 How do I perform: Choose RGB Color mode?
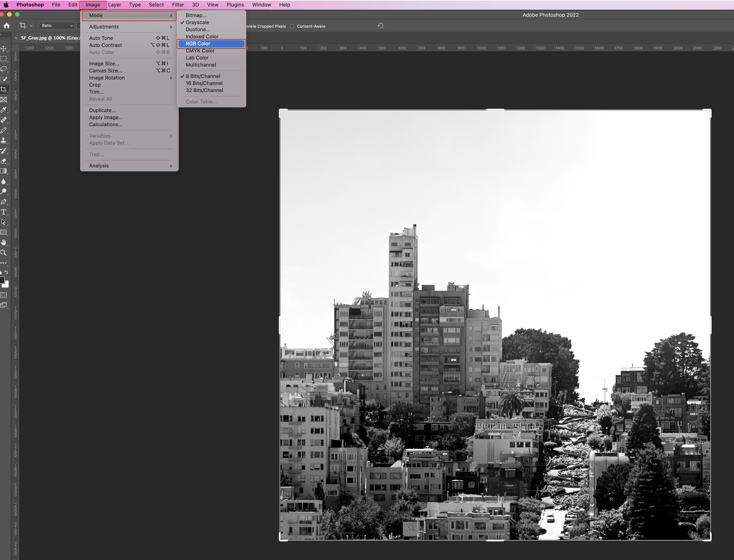coord(198,44)
